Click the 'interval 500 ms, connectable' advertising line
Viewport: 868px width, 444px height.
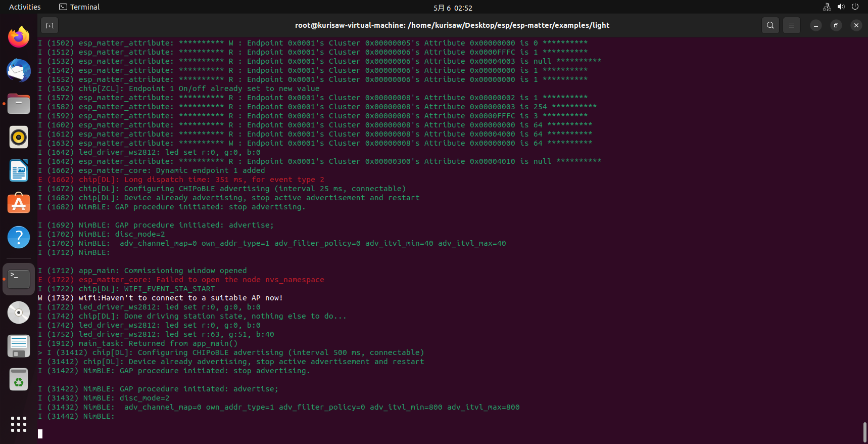click(x=231, y=352)
